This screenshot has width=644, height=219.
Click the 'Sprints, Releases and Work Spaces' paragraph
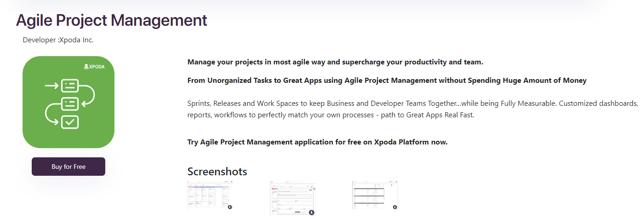(413, 109)
